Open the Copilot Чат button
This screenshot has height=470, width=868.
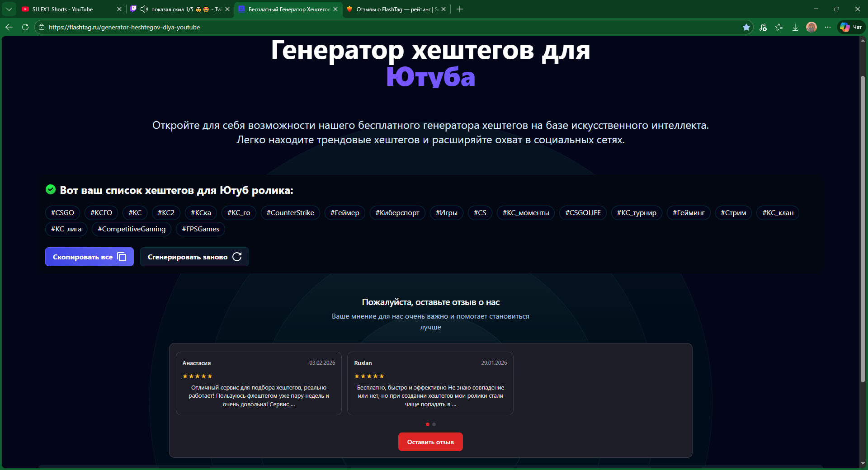(851, 27)
